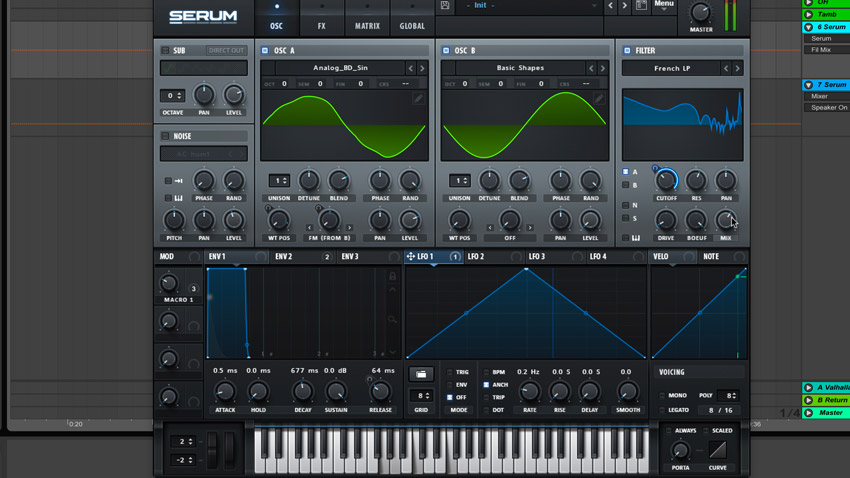This screenshot has width=850, height=478.
Task: Click the LFO 1 drag-assign crosshair icon
Action: point(411,256)
